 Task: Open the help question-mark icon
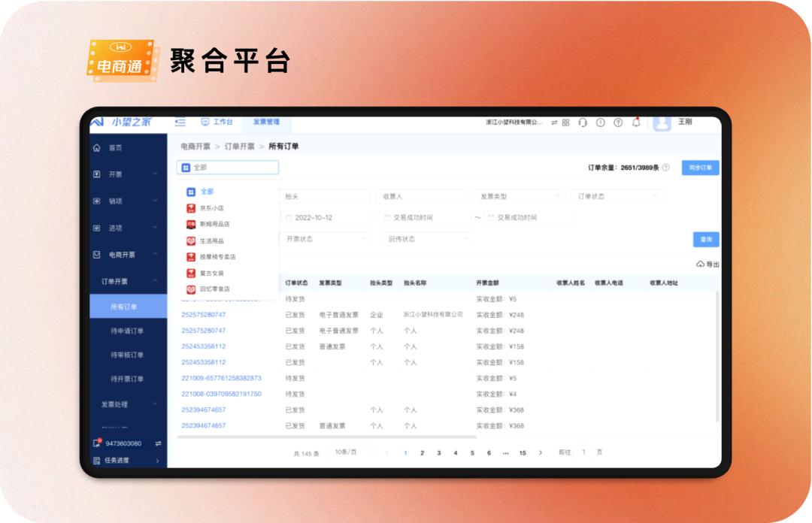[x=618, y=123]
